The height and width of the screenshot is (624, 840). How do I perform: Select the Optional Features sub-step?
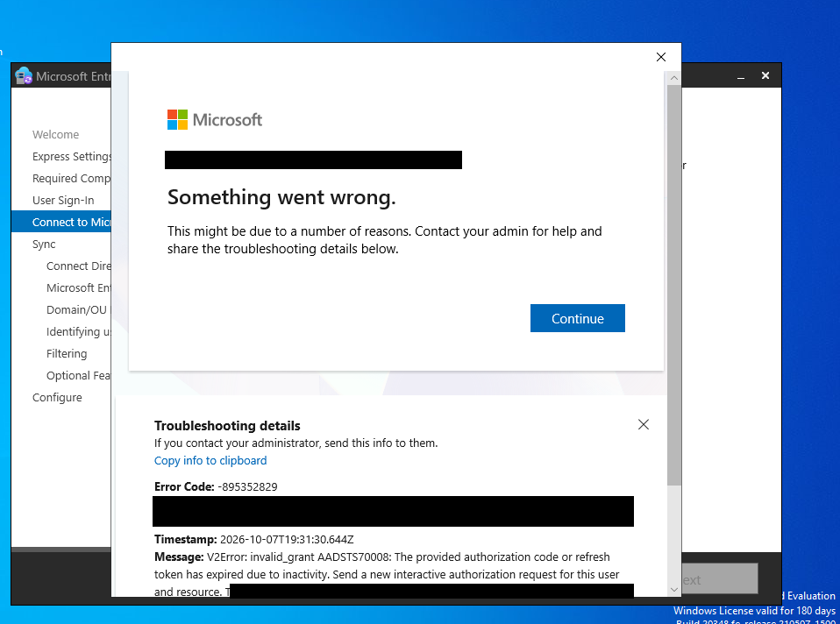[x=78, y=375]
